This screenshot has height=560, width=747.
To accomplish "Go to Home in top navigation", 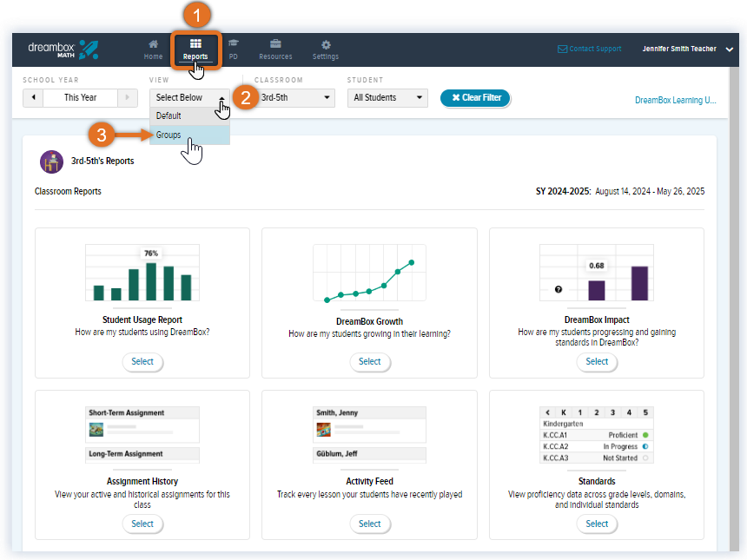I will click(153, 49).
